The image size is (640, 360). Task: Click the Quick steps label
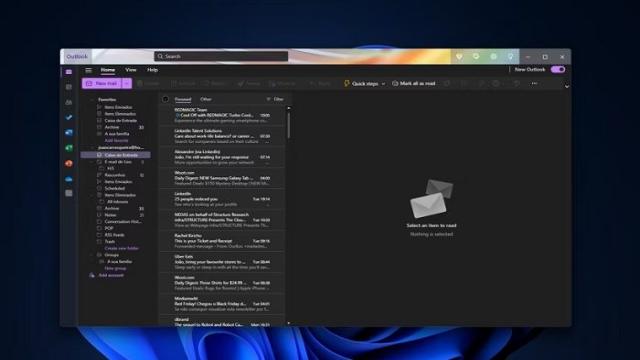click(365, 84)
